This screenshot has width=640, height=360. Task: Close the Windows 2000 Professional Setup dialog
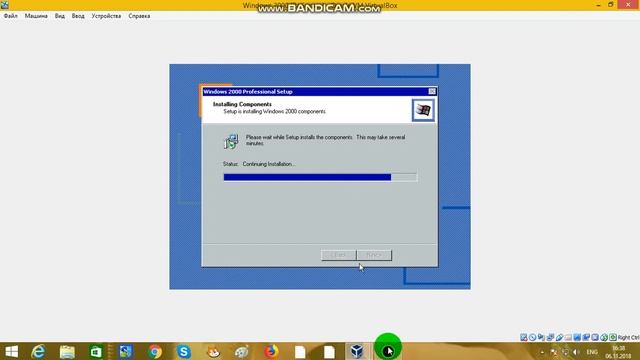432,91
